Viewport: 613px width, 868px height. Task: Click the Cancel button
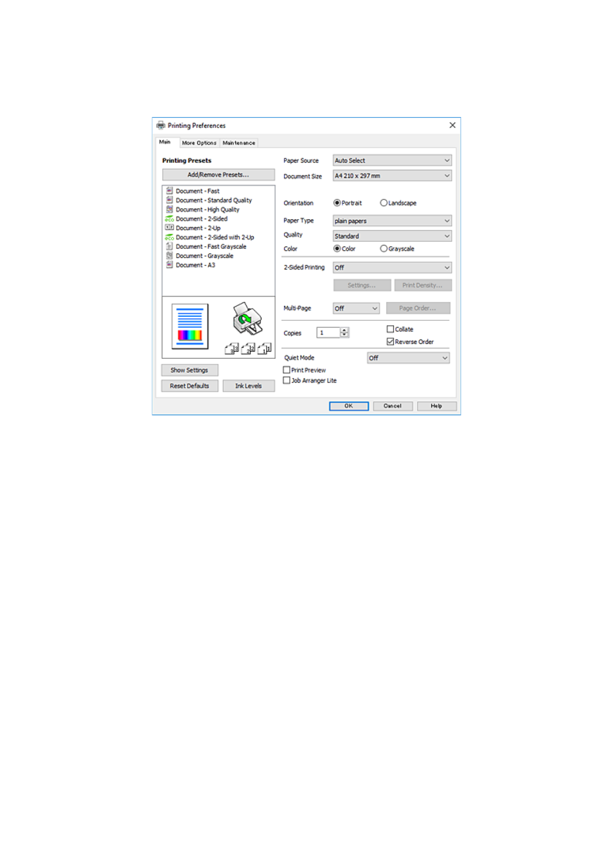393,406
